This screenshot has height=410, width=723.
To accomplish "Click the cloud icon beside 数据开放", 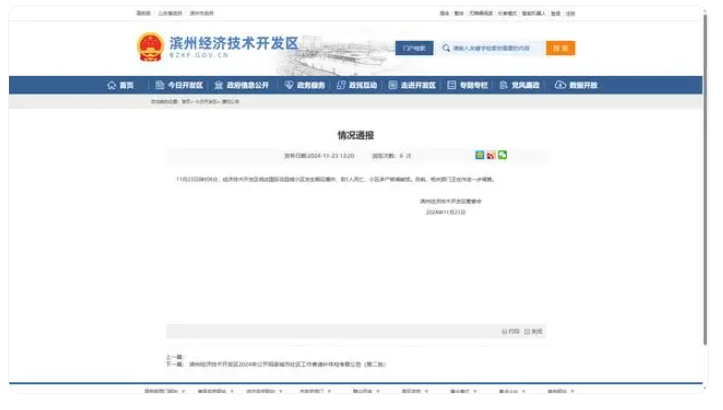I will pyautogui.click(x=560, y=85).
